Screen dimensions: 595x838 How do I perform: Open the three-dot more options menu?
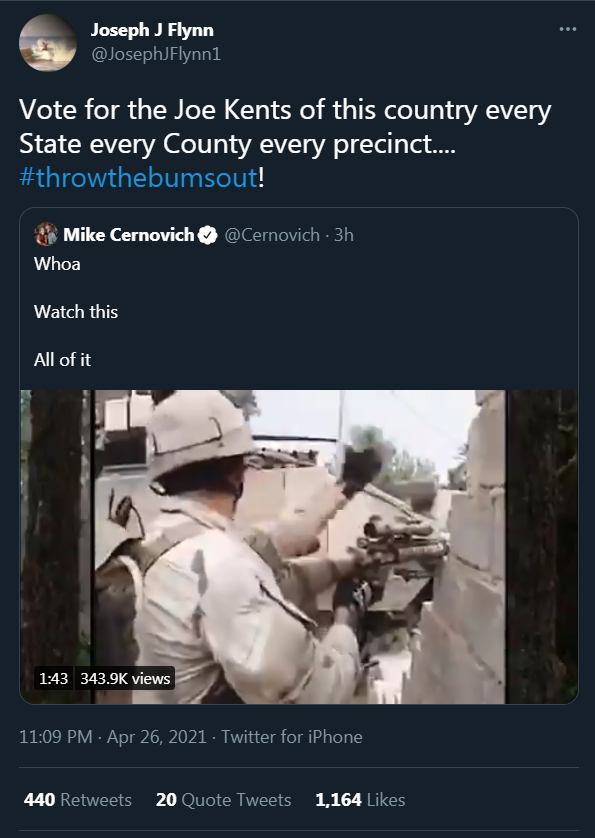[x=567, y=29]
